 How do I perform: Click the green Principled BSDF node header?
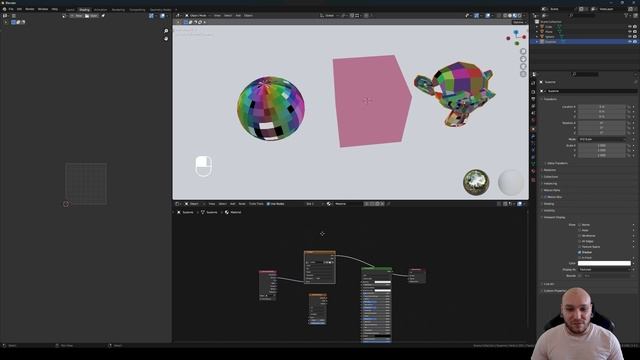coord(376,269)
